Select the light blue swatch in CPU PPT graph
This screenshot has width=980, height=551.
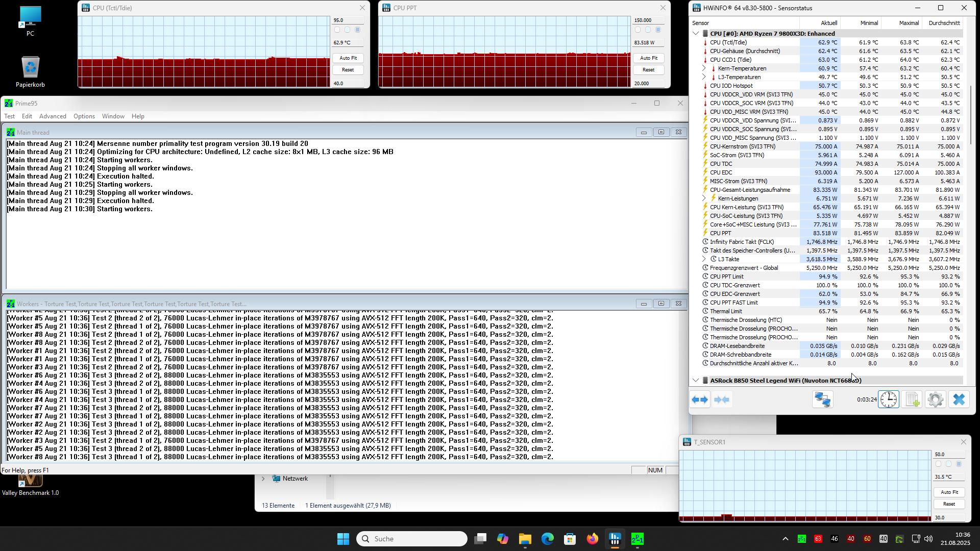tap(648, 30)
